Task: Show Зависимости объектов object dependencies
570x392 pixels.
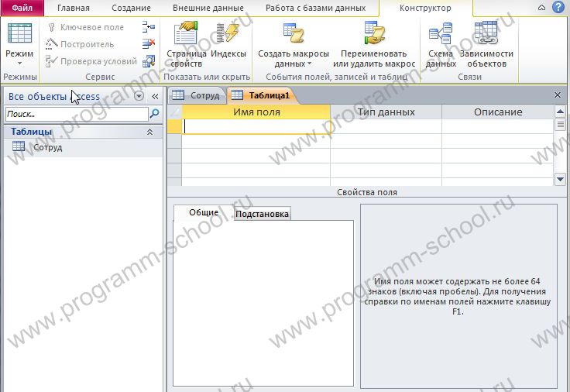Action: coord(486,43)
